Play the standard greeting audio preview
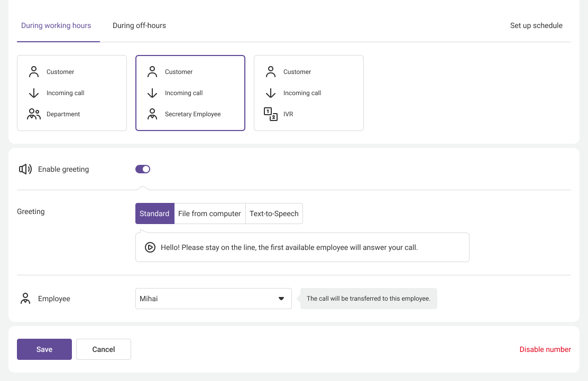 click(x=150, y=247)
